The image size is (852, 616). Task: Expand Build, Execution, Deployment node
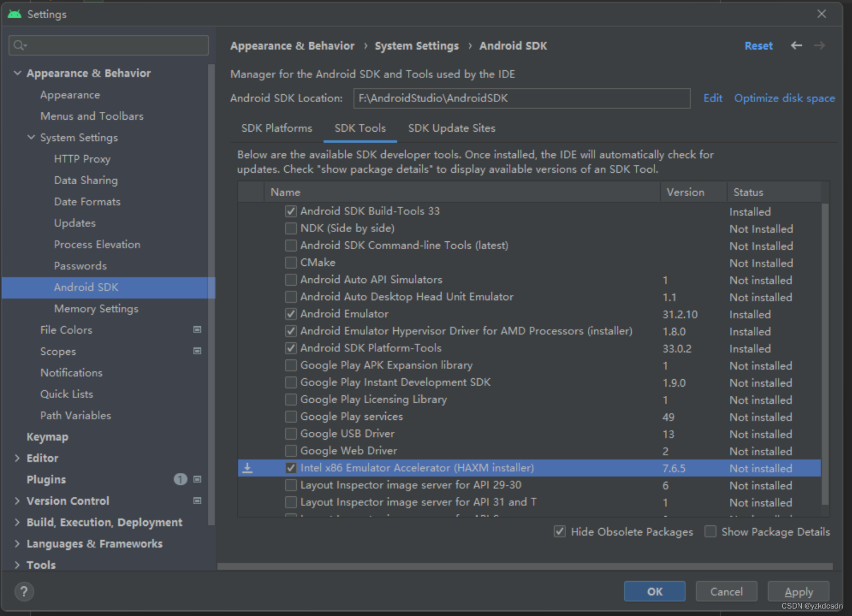17,522
